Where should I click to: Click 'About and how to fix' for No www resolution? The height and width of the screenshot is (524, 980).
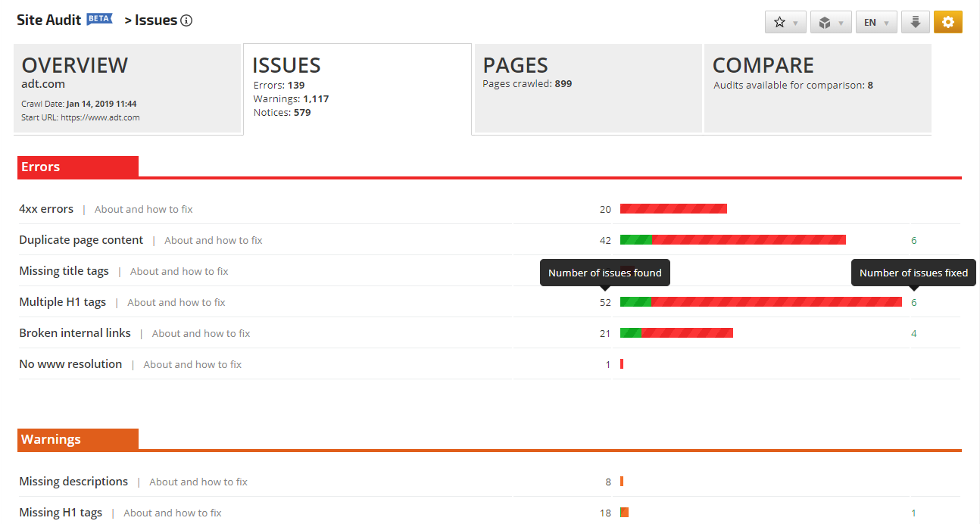point(192,365)
